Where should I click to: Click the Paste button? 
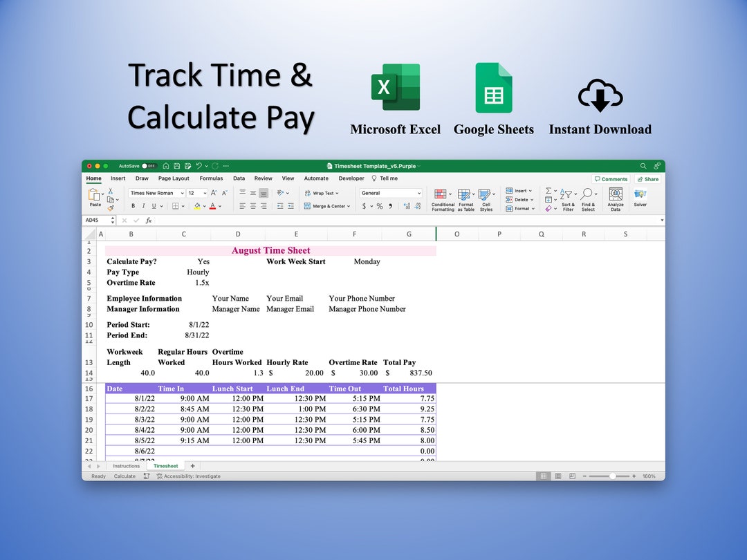[95, 197]
